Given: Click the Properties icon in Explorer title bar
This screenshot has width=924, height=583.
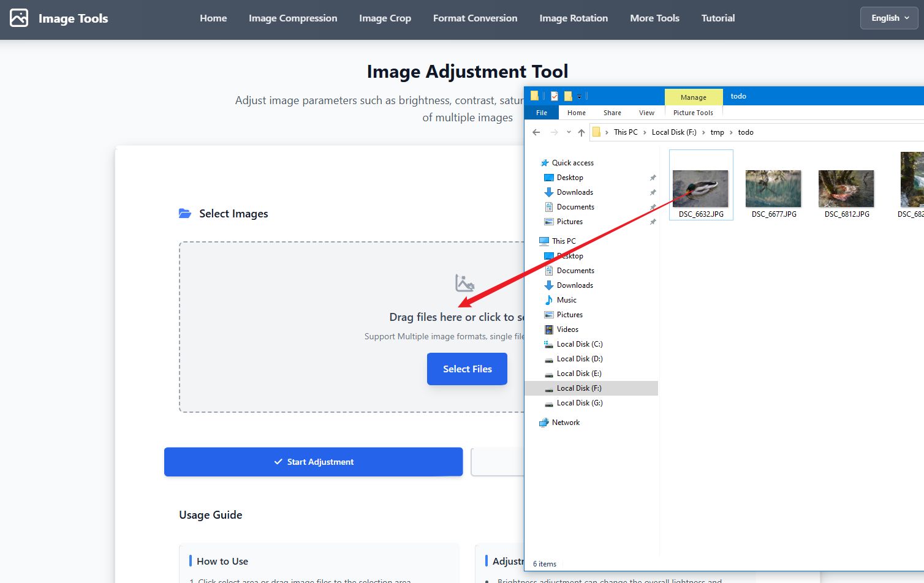Looking at the screenshot, I should coord(554,96).
